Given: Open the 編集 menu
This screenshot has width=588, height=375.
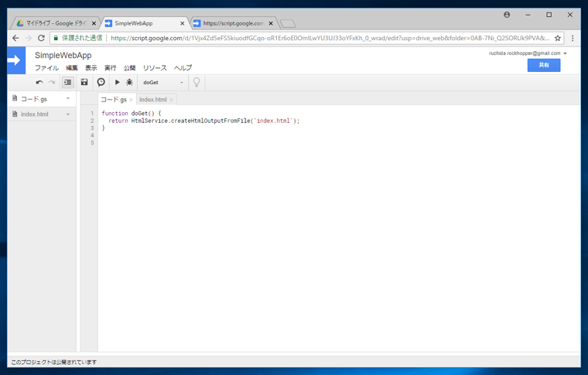Looking at the screenshot, I should click(72, 68).
